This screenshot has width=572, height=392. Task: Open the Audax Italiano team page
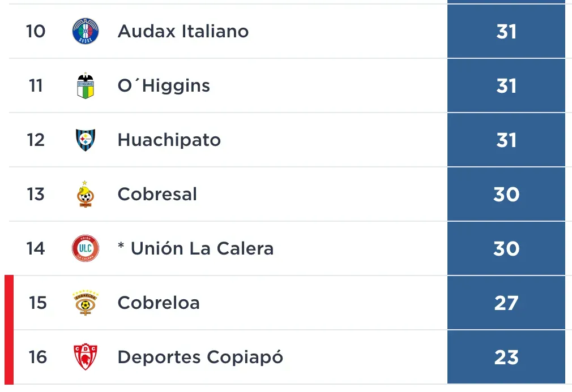point(182,32)
